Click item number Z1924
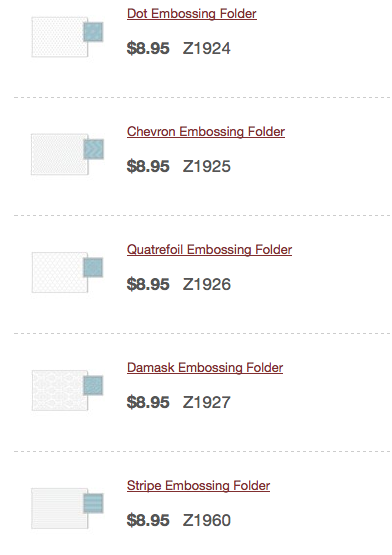 pos(207,48)
